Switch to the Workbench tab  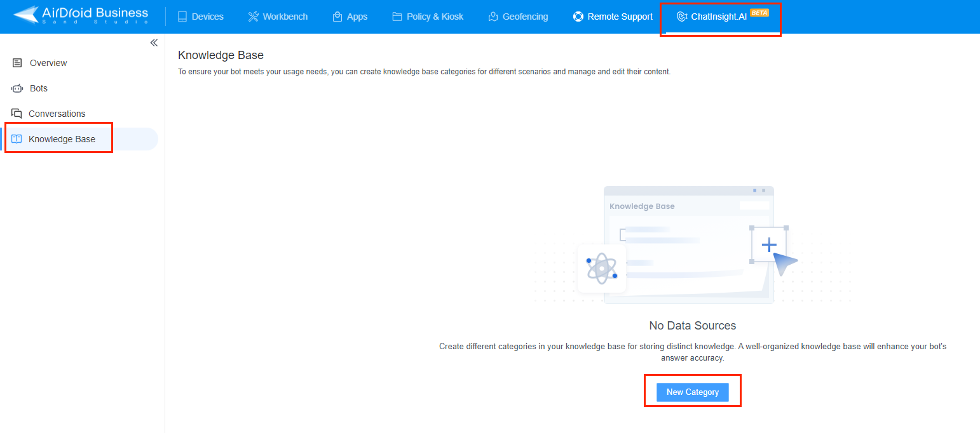278,17
